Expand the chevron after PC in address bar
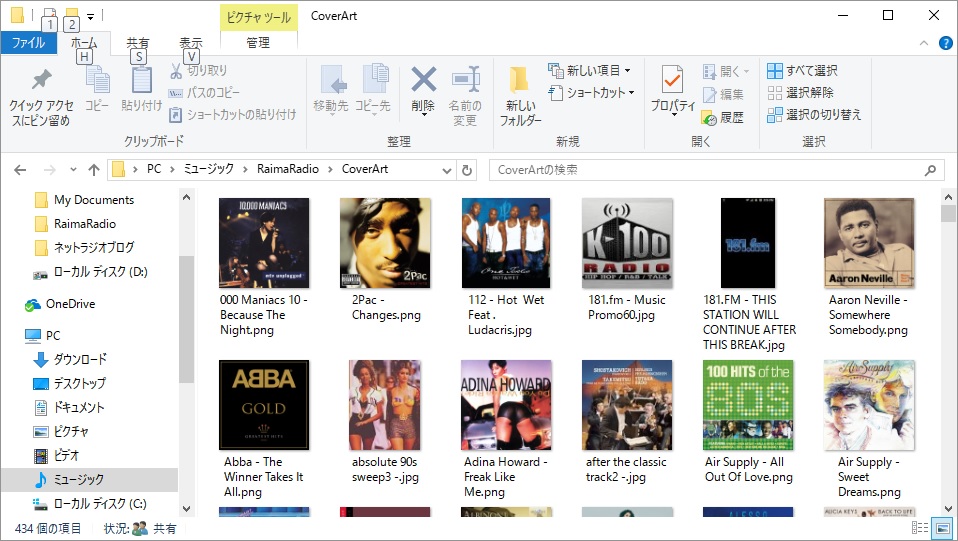 click(x=172, y=169)
